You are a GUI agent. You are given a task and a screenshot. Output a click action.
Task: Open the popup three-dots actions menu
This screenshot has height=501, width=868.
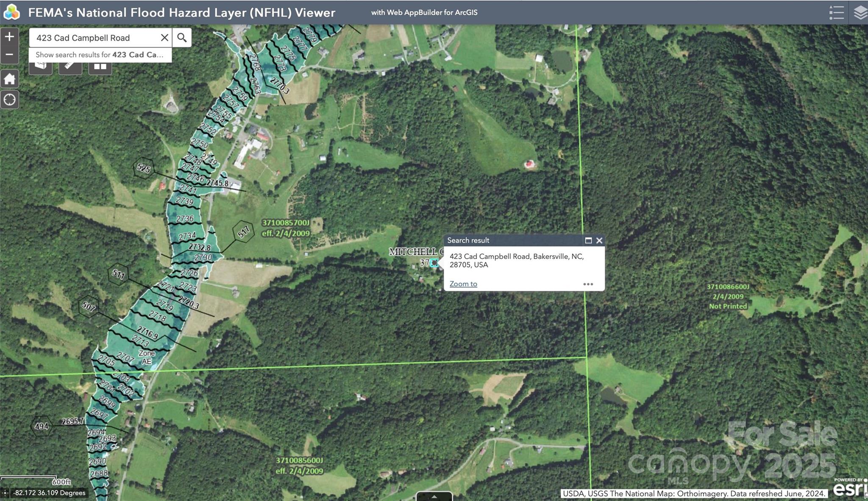pyautogui.click(x=588, y=284)
